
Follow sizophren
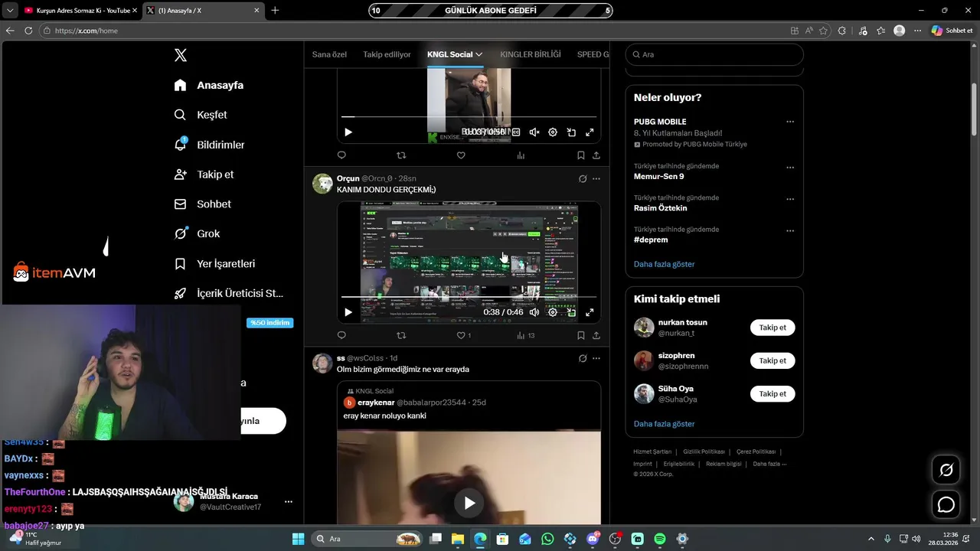773,360
